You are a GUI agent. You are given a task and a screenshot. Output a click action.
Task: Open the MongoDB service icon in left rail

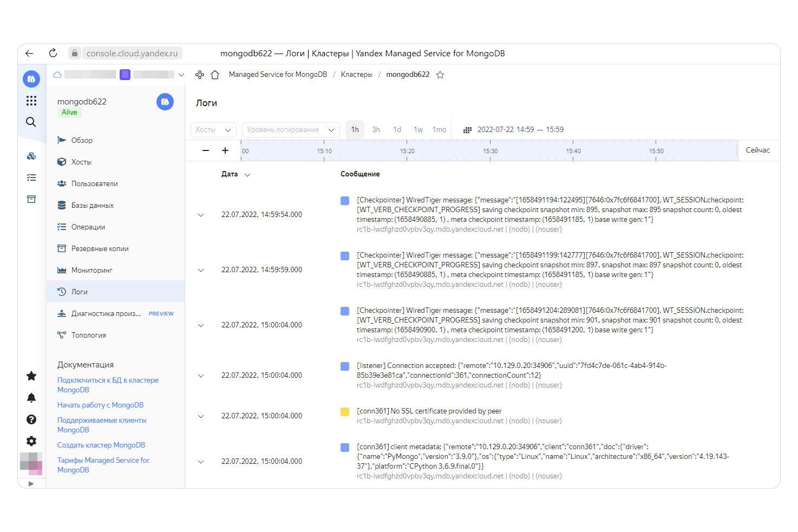tap(31, 79)
